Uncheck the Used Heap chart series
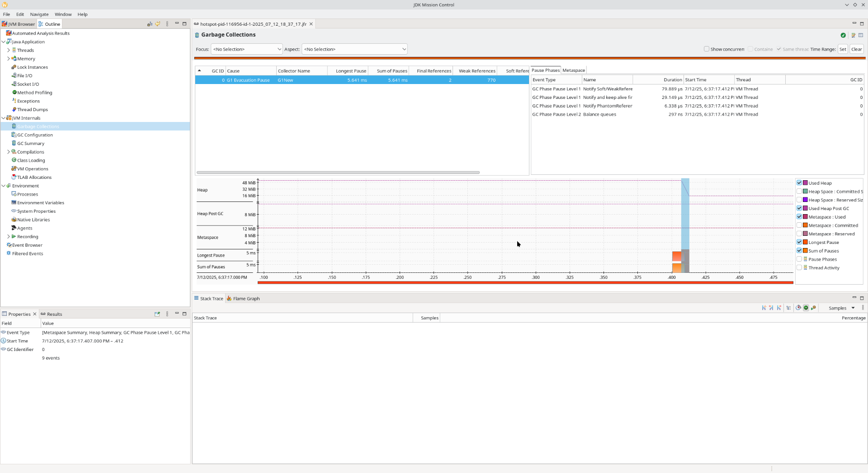Image resolution: width=868 pixels, height=473 pixels. 799,183
